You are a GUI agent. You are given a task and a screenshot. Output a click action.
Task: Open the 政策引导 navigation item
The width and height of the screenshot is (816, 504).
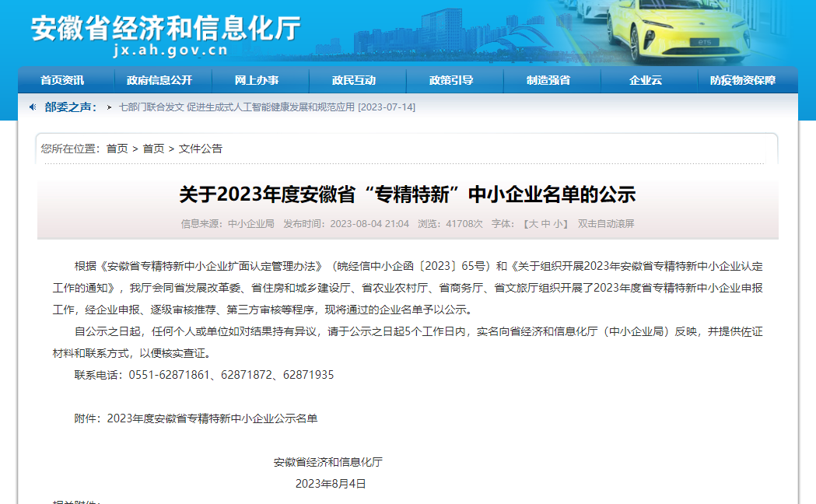(451, 80)
